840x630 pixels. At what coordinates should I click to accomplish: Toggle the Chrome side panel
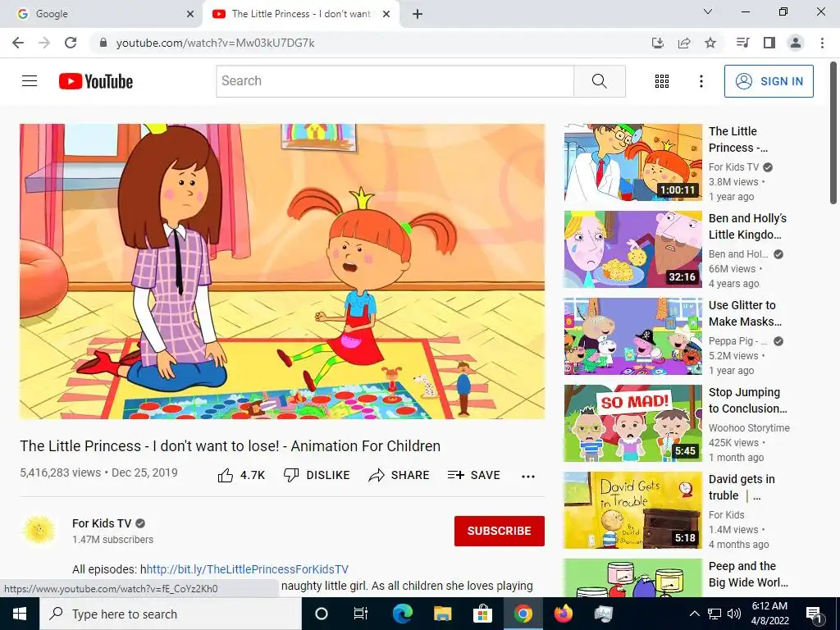click(769, 43)
